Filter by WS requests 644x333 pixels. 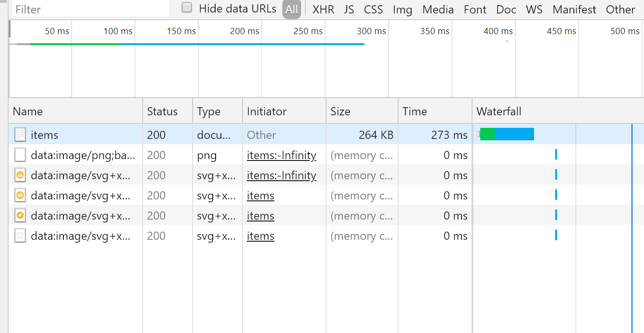(x=534, y=10)
